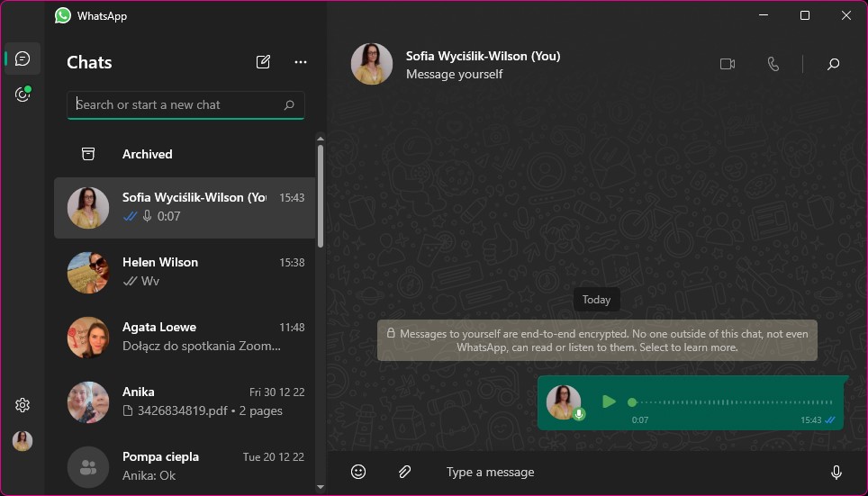Click the WhatsApp logo in the title bar
This screenshot has height=496, width=868.
pos(63,15)
